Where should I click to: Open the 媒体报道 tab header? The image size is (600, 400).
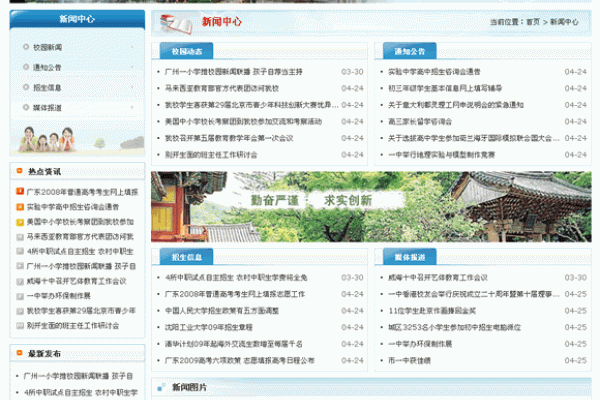(410, 257)
